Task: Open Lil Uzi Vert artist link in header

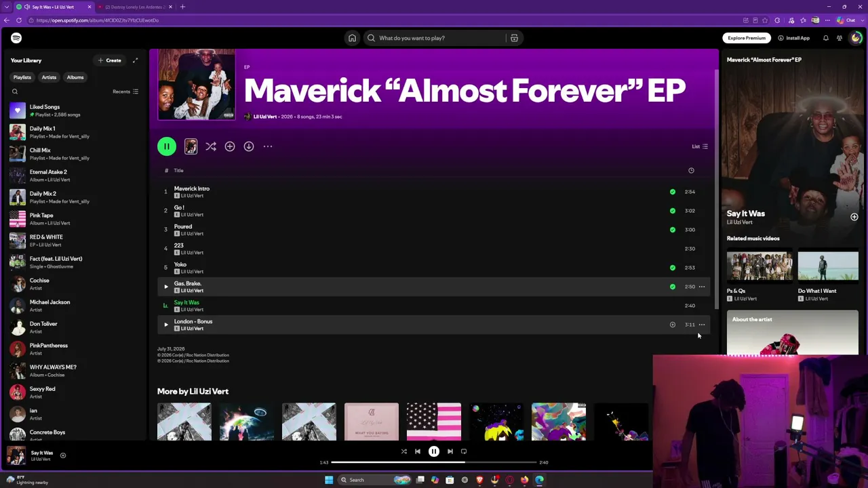Action: point(265,117)
